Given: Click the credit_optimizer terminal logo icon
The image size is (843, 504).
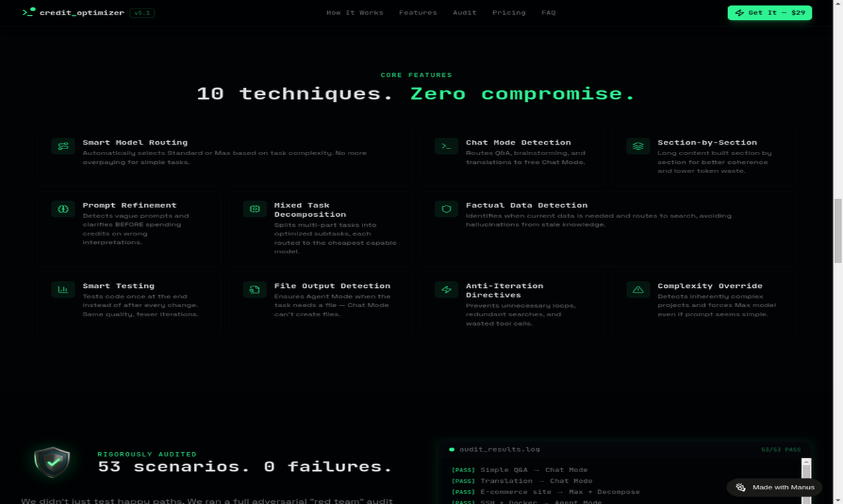Looking at the screenshot, I should point(27,12).
